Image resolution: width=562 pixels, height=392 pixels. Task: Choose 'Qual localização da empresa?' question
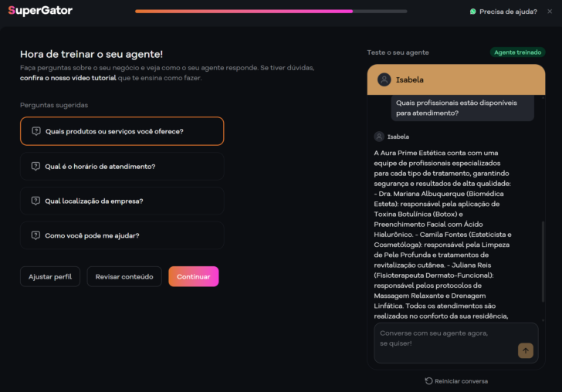tap(122, 201)
